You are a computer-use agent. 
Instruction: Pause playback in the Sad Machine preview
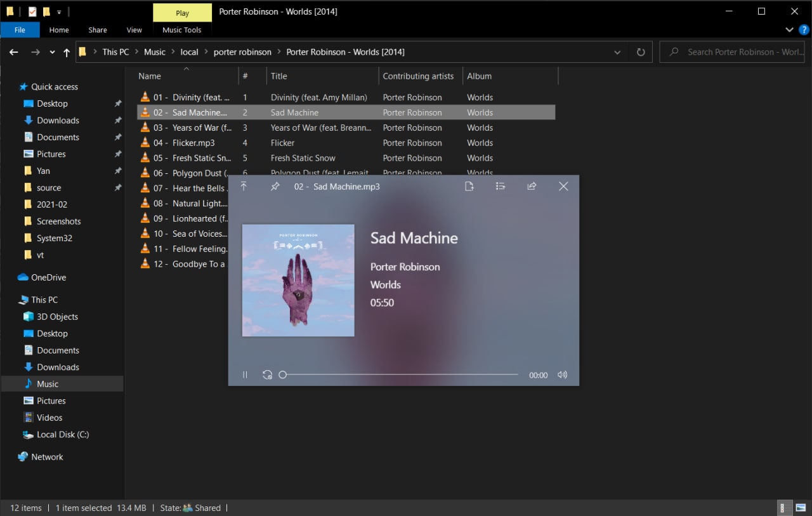pos(245,375)
